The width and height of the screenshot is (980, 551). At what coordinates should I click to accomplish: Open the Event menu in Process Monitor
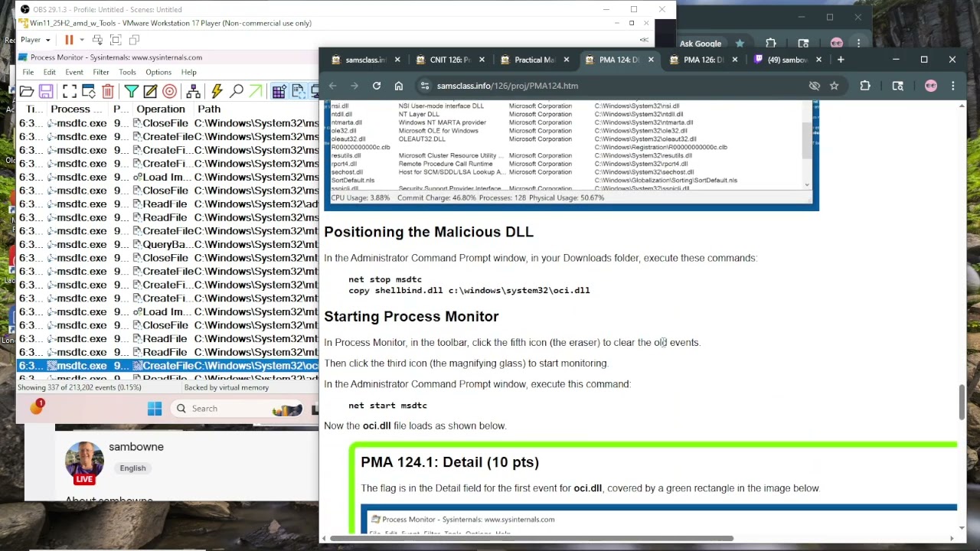pyautogui.click(x=74, y=72)
